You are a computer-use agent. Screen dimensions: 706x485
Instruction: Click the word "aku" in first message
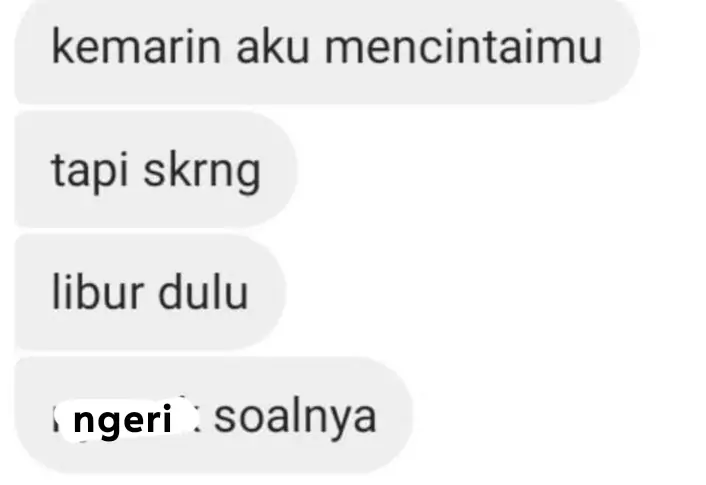pos(273,47)
